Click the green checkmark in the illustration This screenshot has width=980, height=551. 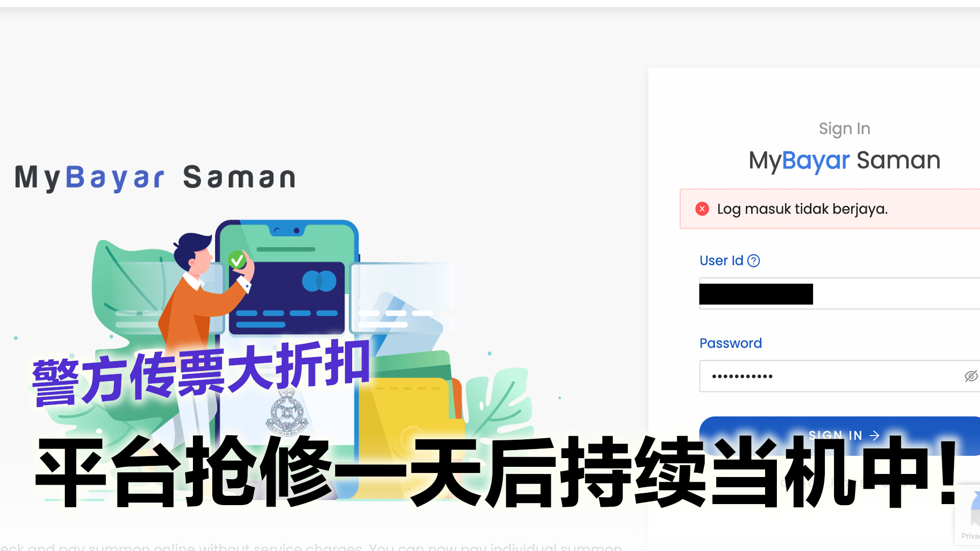(x=237, y=260)
